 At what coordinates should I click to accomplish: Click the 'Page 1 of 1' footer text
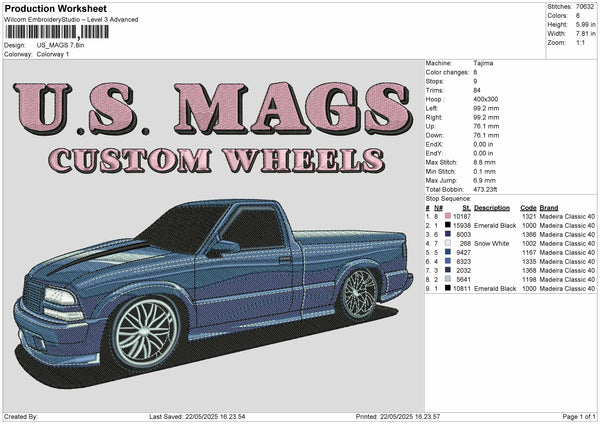click(x=579, y=416)
